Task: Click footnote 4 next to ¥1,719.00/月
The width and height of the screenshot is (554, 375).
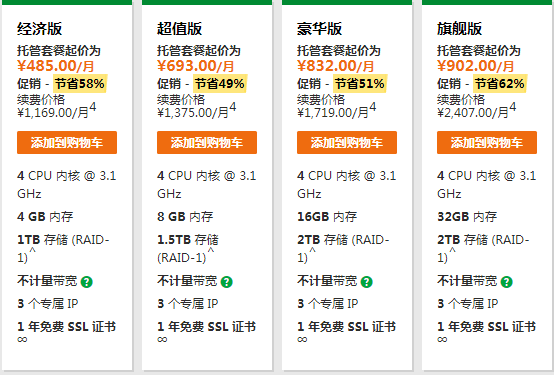Action: [372, 107]
